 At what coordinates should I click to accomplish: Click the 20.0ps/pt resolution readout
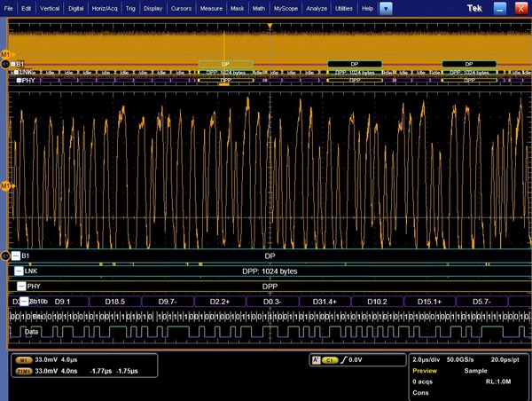pos(505,359)
